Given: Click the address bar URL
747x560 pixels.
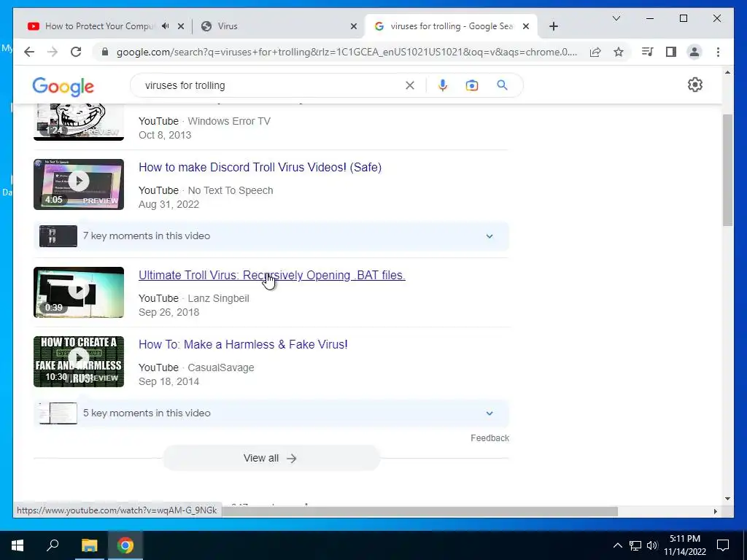Looking at the screenshot, I should tap(347, 52).
